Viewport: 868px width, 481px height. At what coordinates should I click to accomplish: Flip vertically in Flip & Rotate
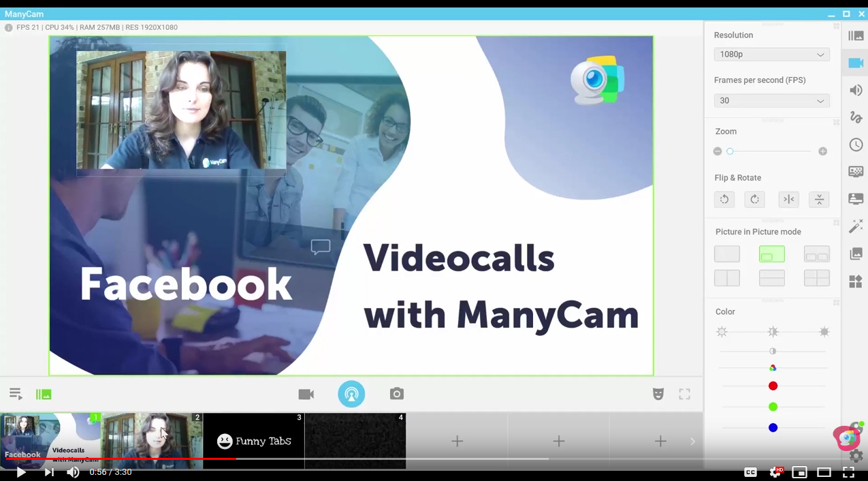(819, 199)
